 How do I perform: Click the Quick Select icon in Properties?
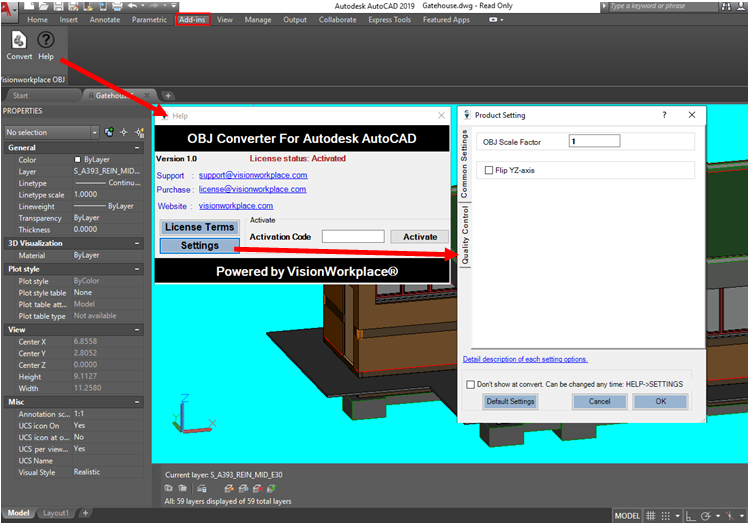(139, 132)
